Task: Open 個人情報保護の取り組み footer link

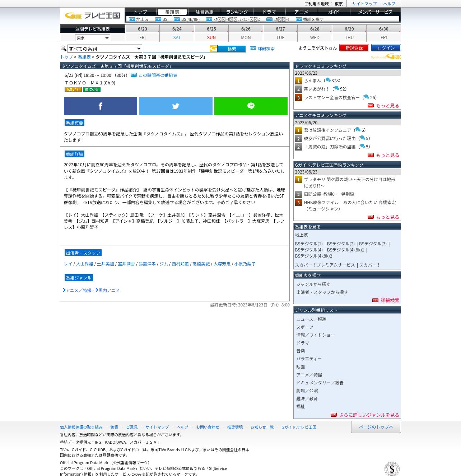Action: (x=81, y=427)
